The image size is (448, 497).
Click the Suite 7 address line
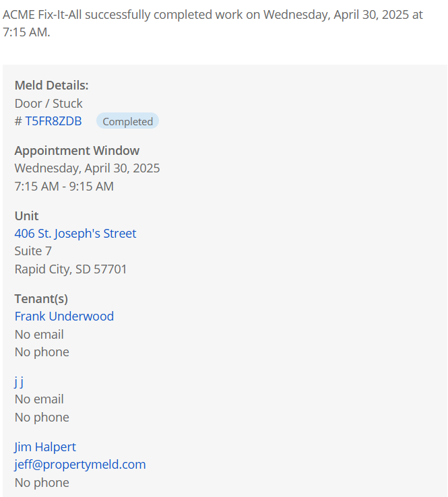click(x=33, y=251)
